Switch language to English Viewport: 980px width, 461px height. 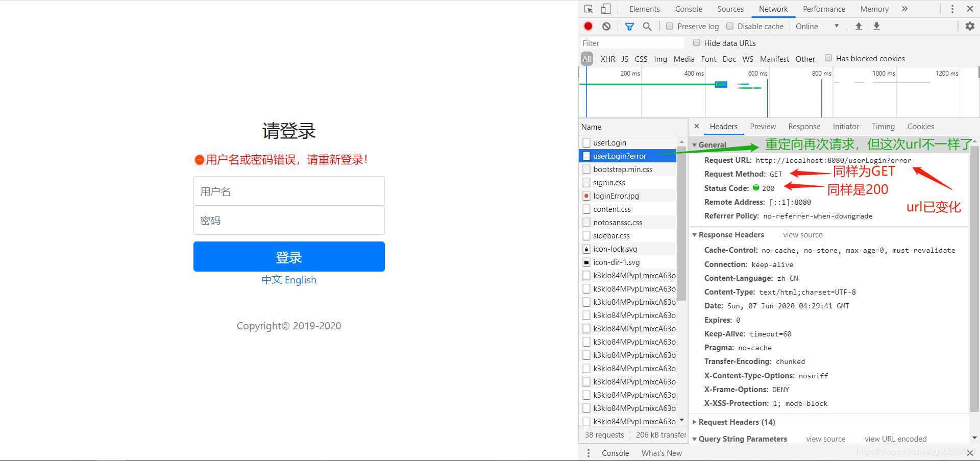click(x=301, y=280)
